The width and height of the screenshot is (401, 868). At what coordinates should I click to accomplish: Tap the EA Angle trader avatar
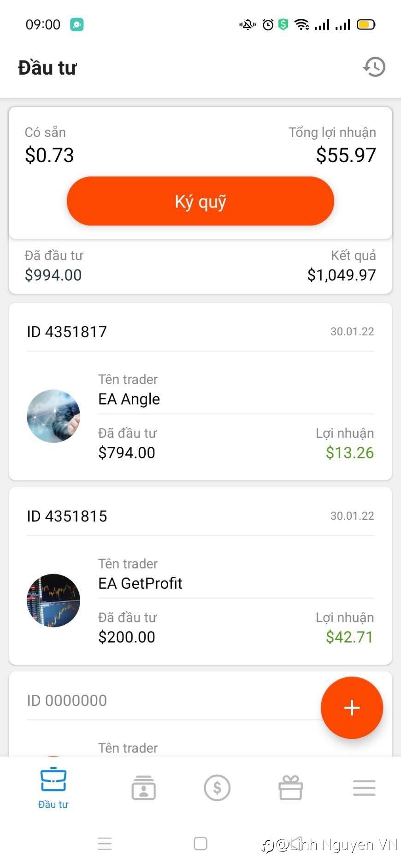(53, 416)
